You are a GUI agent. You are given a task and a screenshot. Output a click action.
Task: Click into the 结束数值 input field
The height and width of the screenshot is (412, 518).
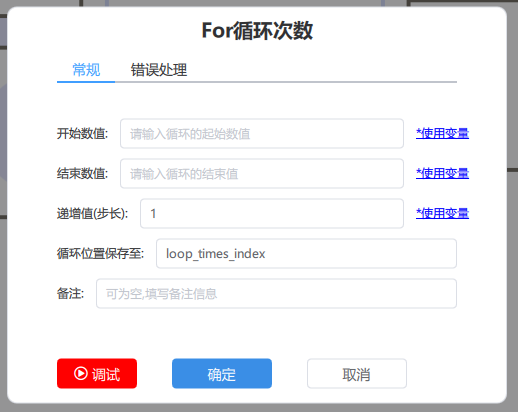pyautogui.click(x=262, y=173)
